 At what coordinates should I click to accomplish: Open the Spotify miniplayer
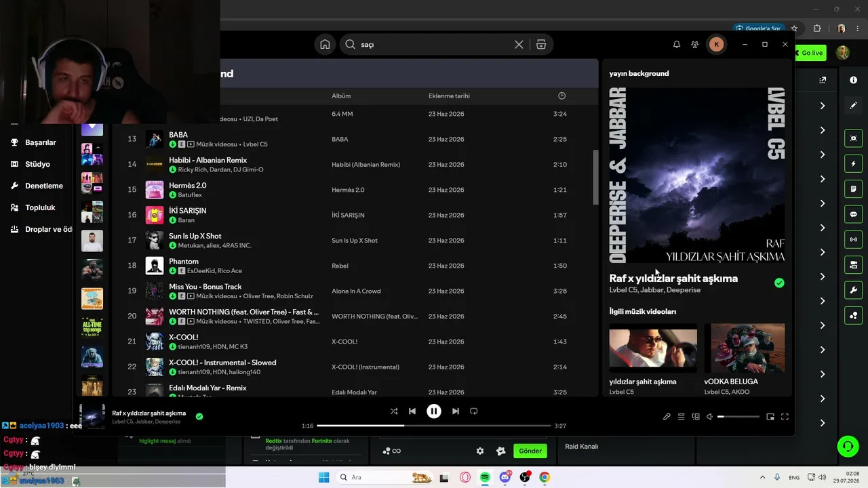point(770,417)
